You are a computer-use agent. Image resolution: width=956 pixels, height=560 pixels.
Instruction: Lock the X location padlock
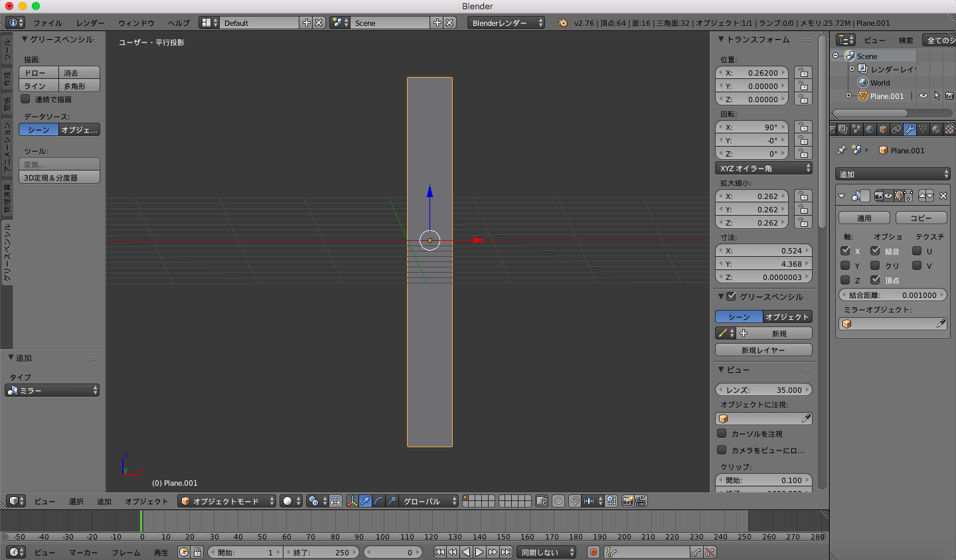click(803, 73)
